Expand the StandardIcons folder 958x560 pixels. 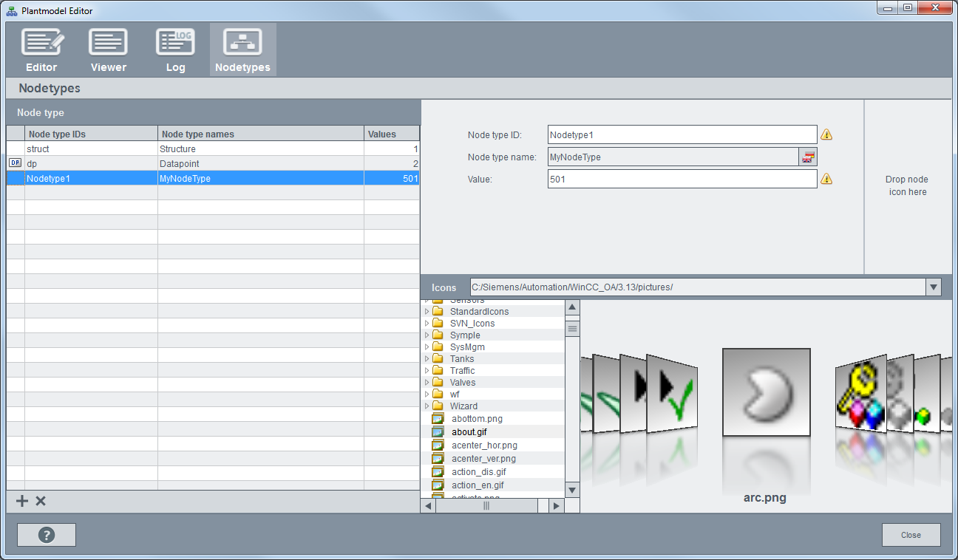427,312
